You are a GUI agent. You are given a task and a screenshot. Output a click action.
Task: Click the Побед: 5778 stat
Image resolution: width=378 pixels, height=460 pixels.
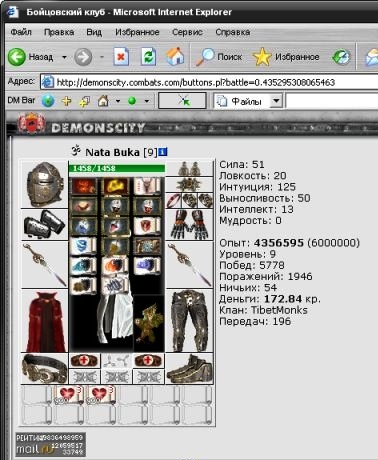click(252, 265)
